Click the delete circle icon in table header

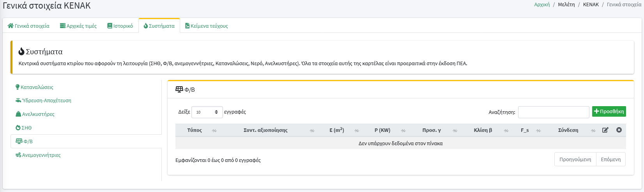click(619, 130)
